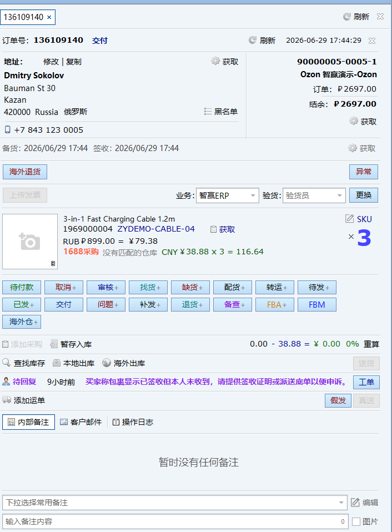Screen dimensions: 392x532
Task: Switch to the 操作日志 tab
Action: point(133,422)
